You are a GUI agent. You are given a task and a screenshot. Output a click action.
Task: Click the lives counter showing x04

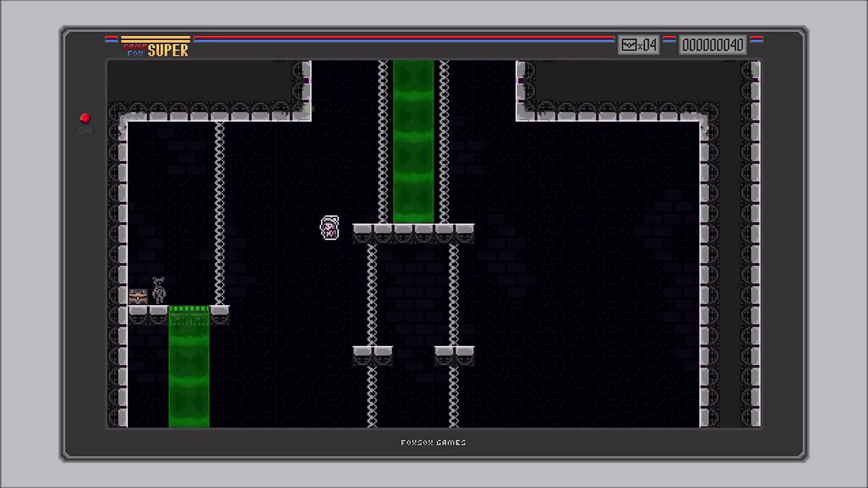pos(638,45)
